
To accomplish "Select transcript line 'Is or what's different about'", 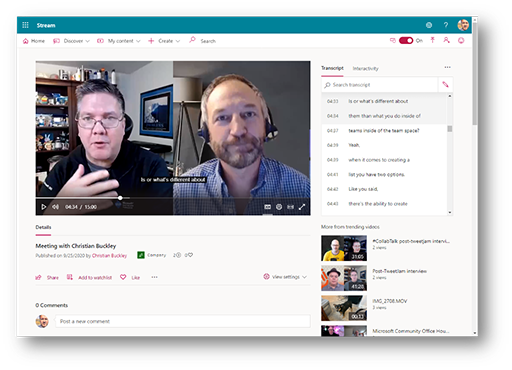I will (x=384, y=101).
